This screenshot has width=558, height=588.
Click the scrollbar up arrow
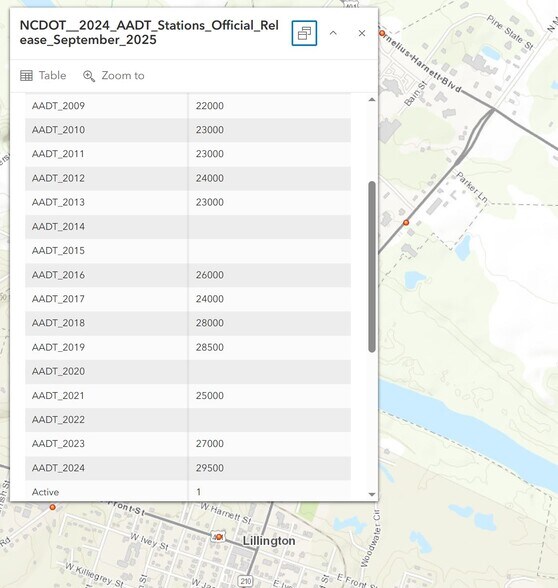coord(372,99)
